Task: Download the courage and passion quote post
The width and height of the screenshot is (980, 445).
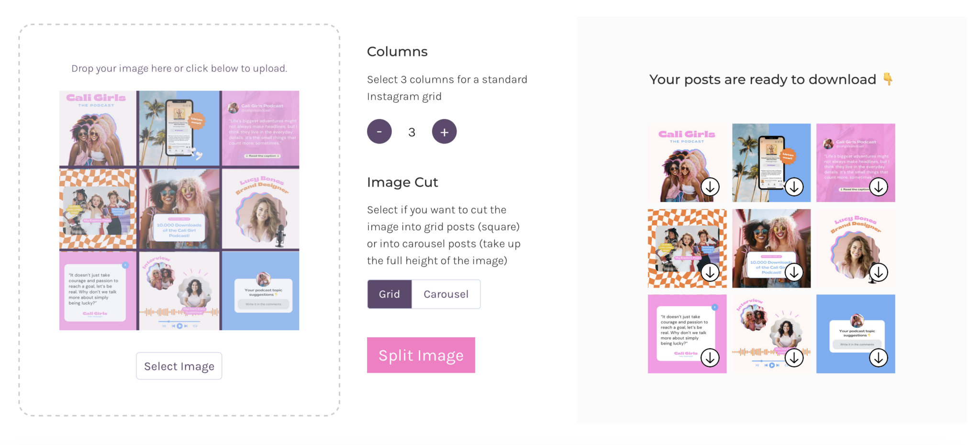Action: (x=710, y=357)
